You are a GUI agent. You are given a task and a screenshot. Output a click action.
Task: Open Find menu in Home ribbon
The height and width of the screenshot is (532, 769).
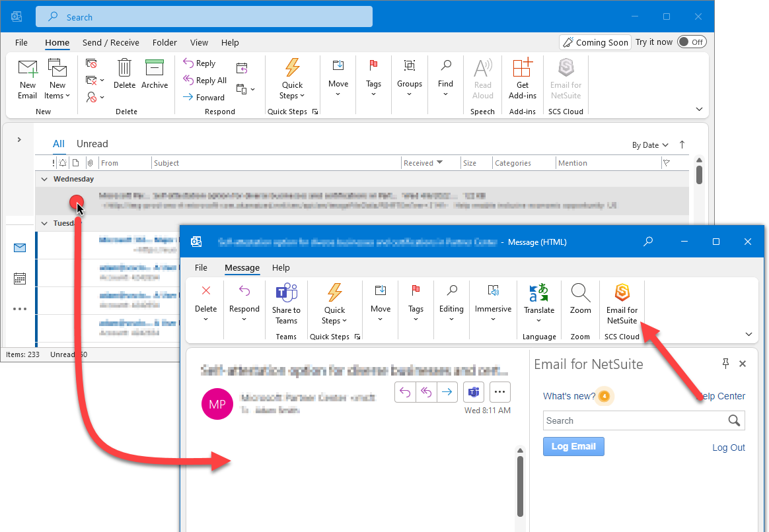pyautogui.click(x=445, y=79)
